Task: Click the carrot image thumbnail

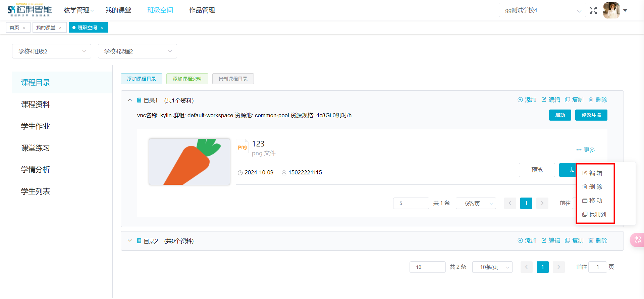Action: [190, 162]
